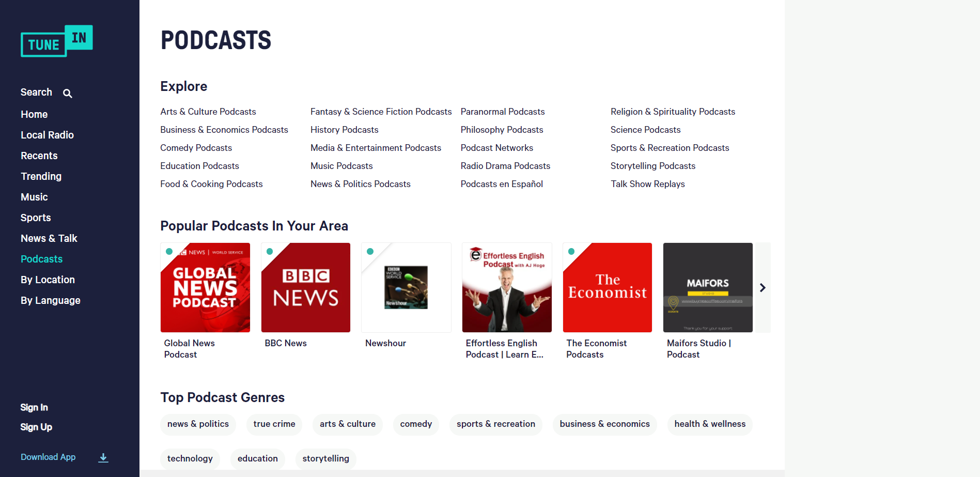The height and width of the screenshot is (477, 980).
Task: Click the download arrow icon
Action: 103,457
